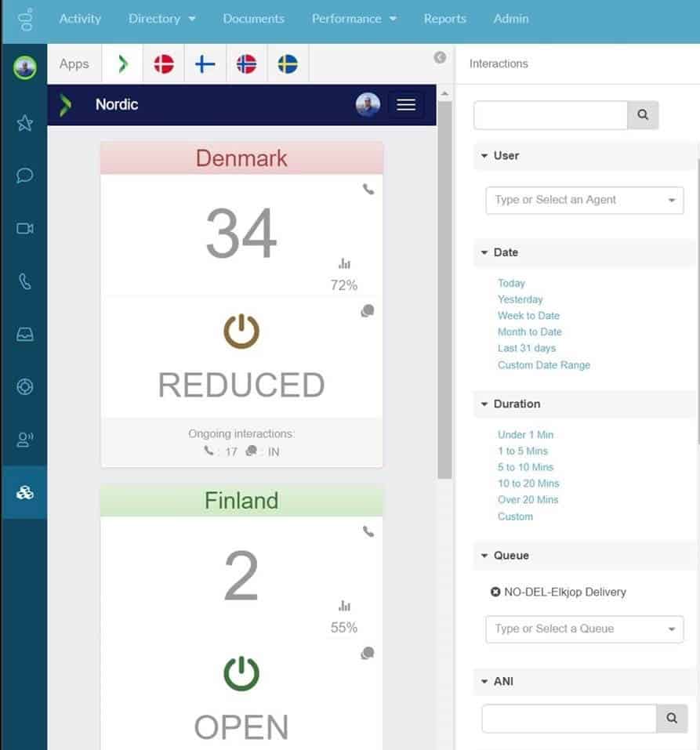Toggle the OPEN power status for Finland
700x750 pixels.
241,672
